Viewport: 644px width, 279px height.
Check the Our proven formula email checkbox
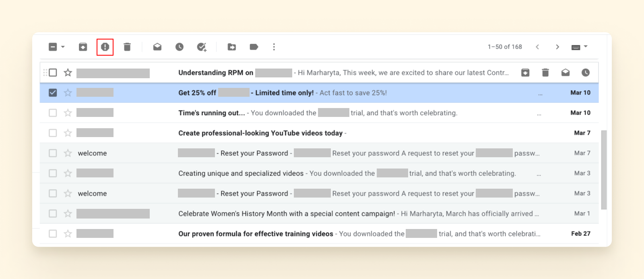pyautogui.click(x=53, y=234)
